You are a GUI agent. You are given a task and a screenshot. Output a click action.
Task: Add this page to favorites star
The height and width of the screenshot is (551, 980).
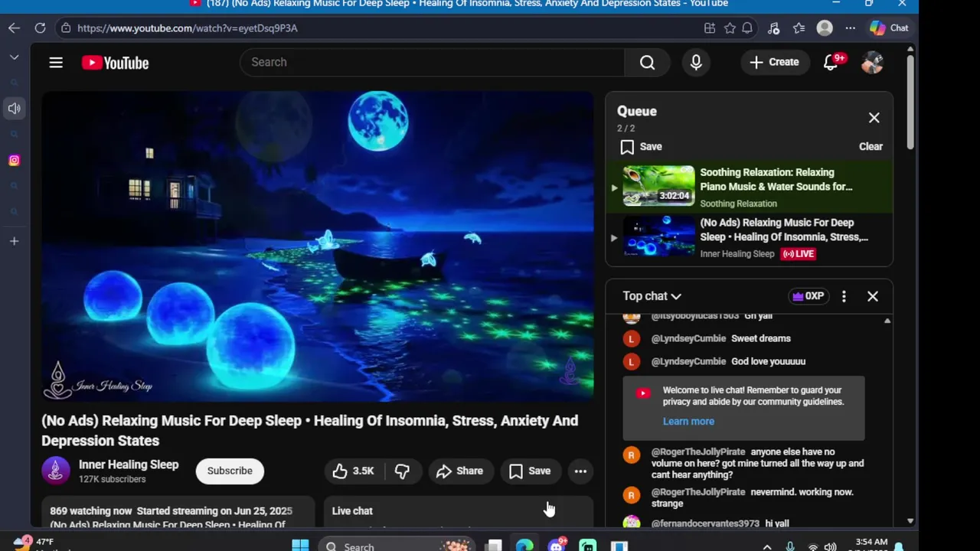tap(730, 28)
